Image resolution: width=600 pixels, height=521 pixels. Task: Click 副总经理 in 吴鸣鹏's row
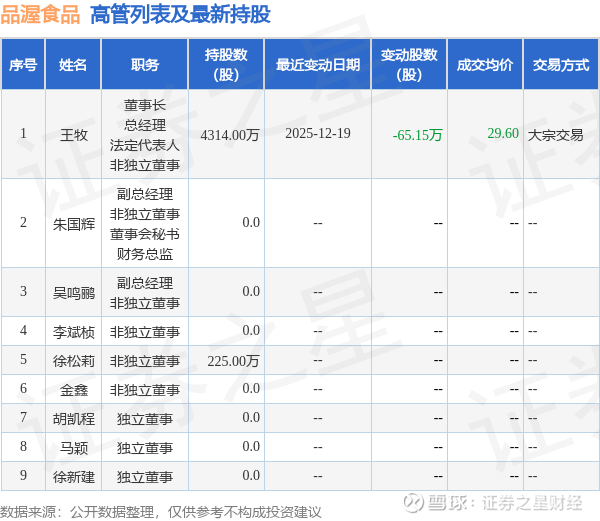coord(145,283)
